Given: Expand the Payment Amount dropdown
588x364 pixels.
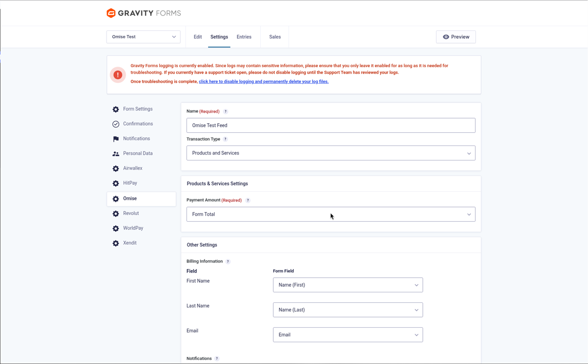Looking at the screenshot, I should [331, 215].
